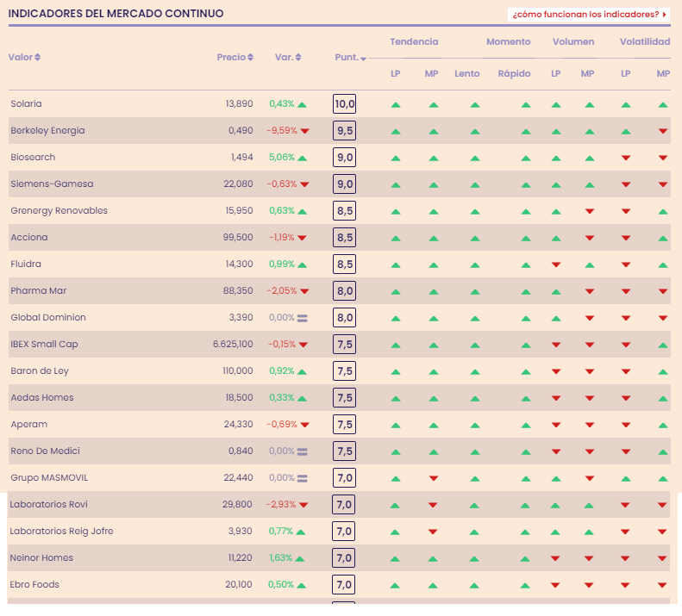The width and height of the screenshot is (682, 616).
Task: Click Solaria's green Tendencia LP arrow
Action: 396,105
